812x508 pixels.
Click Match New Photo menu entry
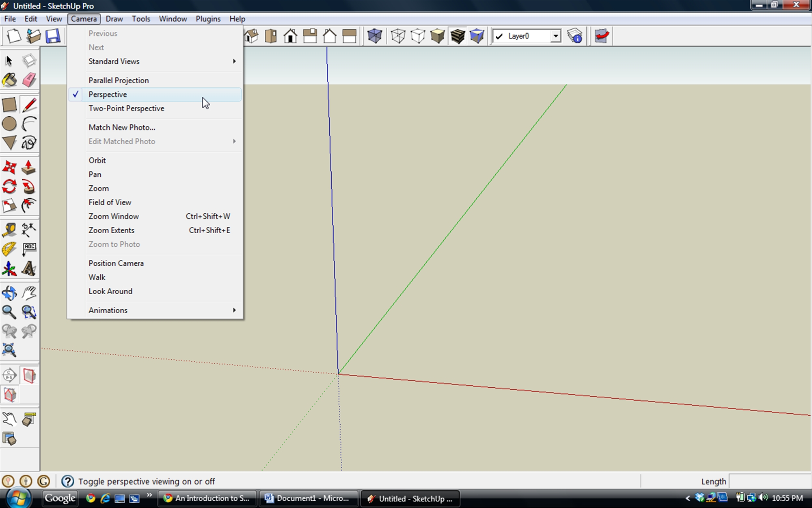(x=155, y=128)
